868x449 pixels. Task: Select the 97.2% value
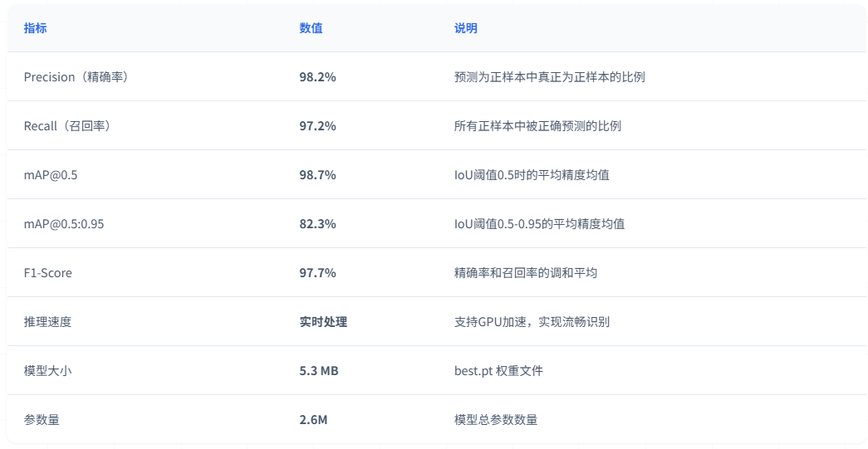pos(318,127)
